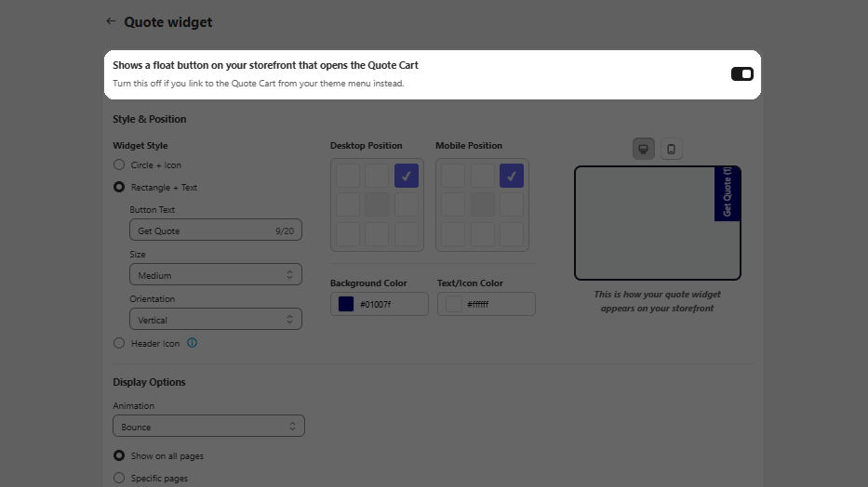Edit the text color hex value #ffffff

click(x=478, y=304)
